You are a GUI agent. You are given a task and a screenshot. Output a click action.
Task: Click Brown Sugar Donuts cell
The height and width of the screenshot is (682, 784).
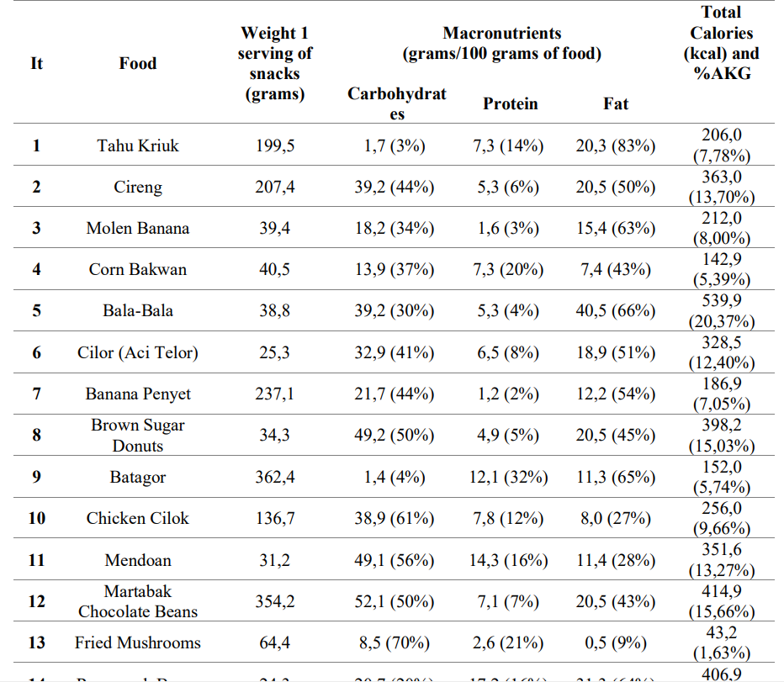pos(137,435)
